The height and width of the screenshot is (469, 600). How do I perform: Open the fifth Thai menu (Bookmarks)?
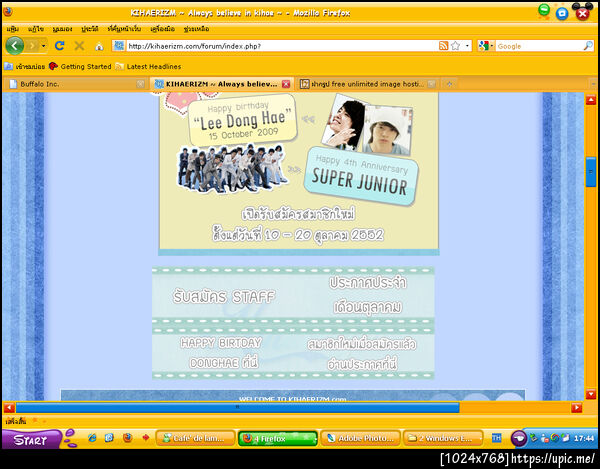coord(124,29)
